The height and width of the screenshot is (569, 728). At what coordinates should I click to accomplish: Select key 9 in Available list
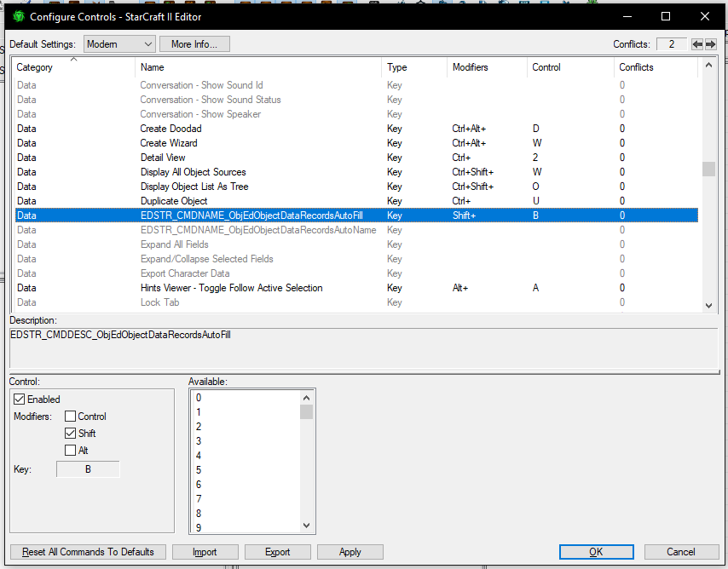point(246,528)
